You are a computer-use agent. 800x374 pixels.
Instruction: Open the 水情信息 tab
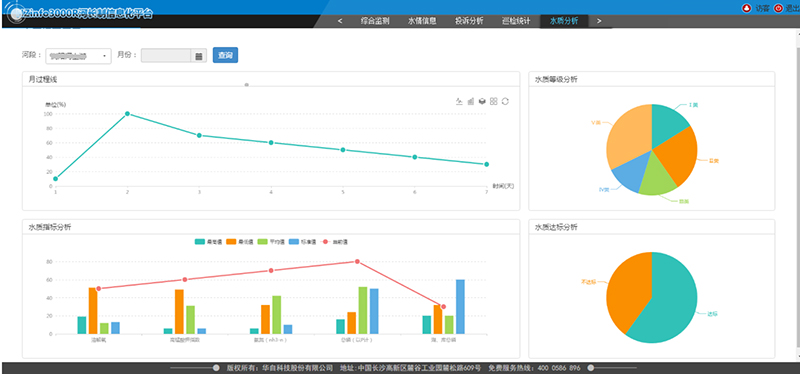point(422,21)
